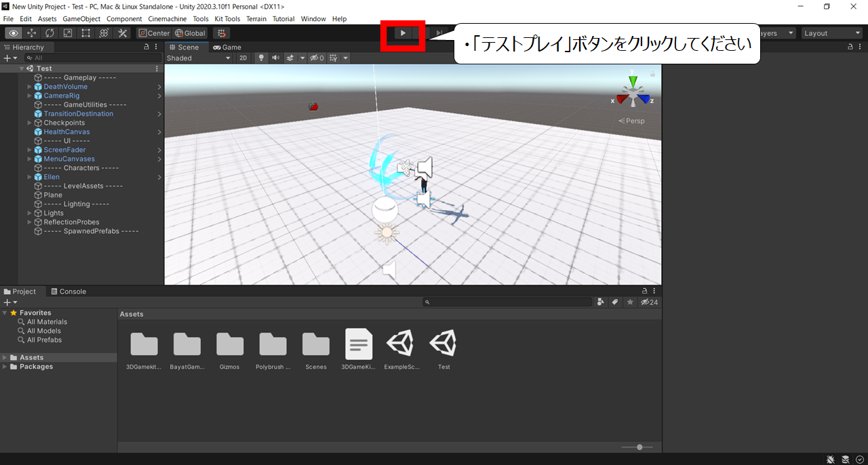Select the Gizmos folder in Assets

tap(230, 351)
